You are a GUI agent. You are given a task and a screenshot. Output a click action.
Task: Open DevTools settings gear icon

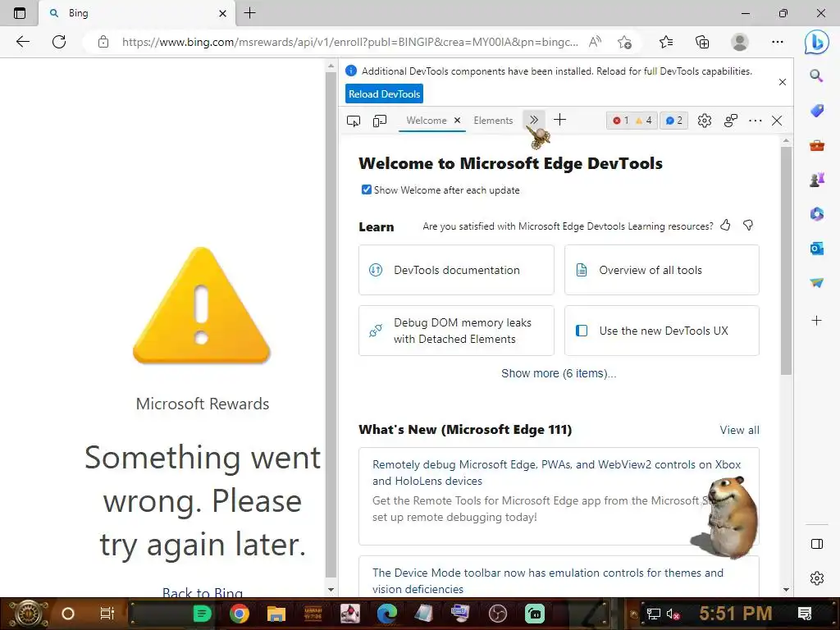705,121
